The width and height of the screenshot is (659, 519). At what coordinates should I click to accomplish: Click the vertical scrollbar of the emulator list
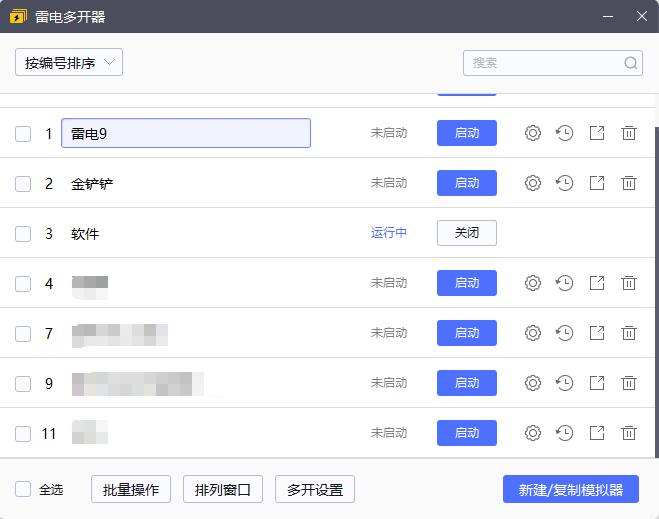pyautogui.click(x=656, y=290)
